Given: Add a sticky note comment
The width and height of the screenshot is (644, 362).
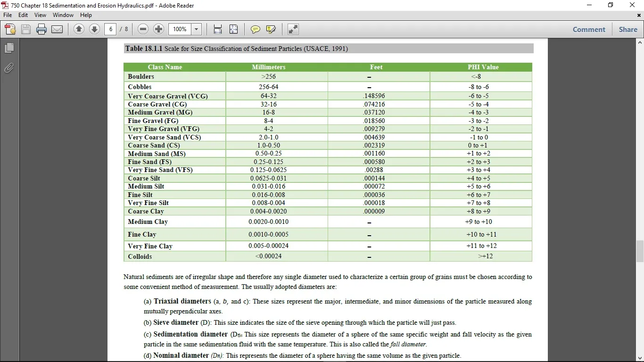Looking at the screenshot, I should tap(255, 29).
